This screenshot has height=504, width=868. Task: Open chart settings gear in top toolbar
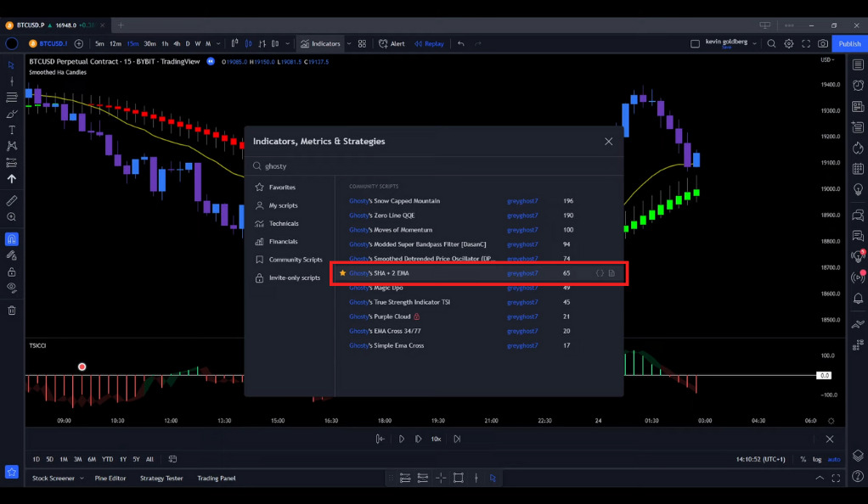pyautogui.click(x=789, y=44)
